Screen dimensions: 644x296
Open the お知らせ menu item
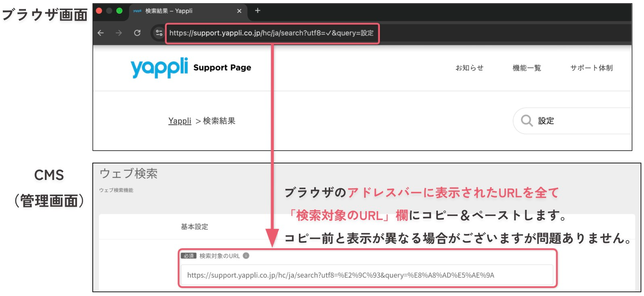[469, 68]
